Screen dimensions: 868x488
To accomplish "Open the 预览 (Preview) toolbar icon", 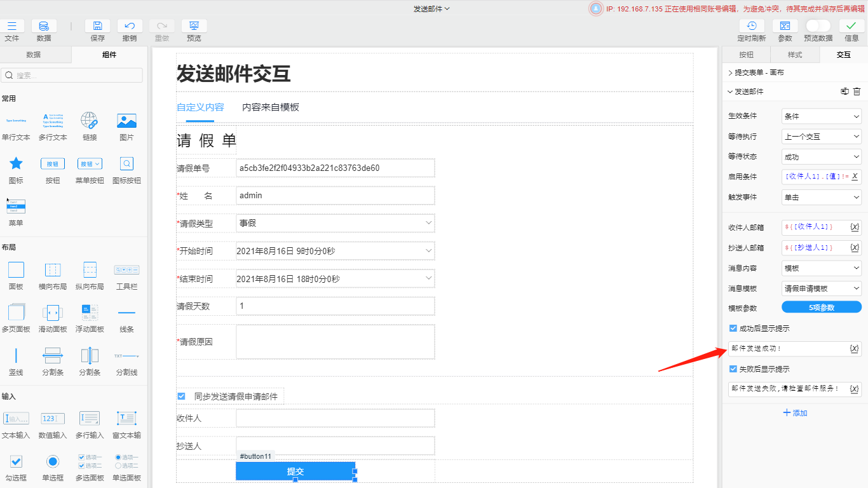I will coord(193,29).
